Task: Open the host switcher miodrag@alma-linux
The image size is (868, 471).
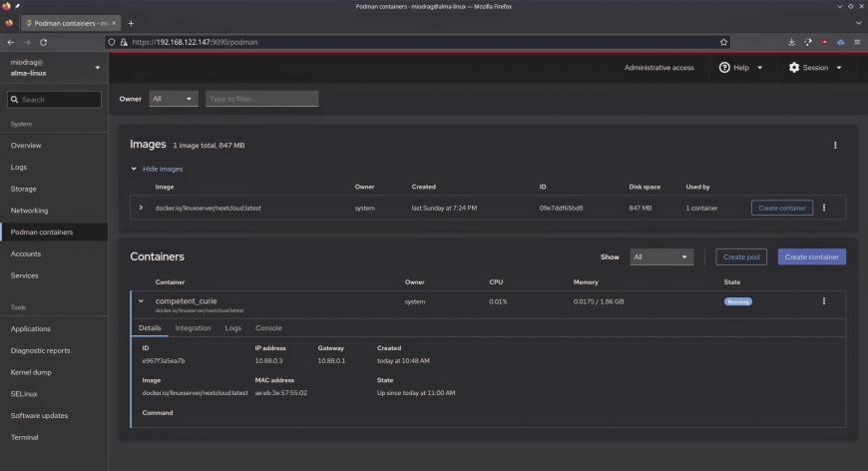Action: (x=54, y=68)
